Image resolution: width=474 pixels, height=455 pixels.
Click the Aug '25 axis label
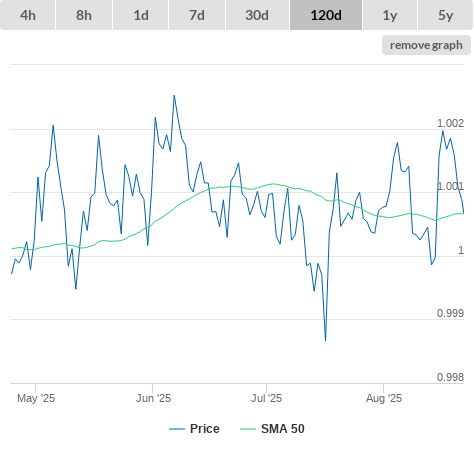(x=384, y=398)
